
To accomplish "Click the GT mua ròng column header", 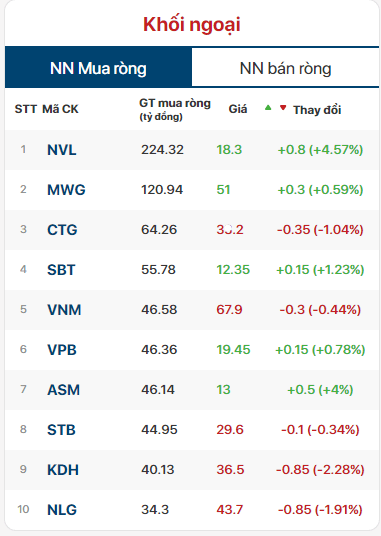I will [175, 109].
